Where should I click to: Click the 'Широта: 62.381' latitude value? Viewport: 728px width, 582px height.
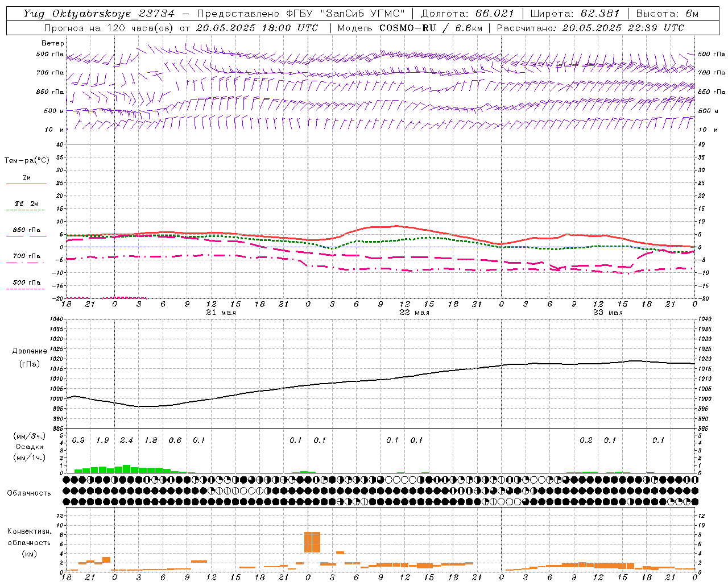click(x=574, y=14)
